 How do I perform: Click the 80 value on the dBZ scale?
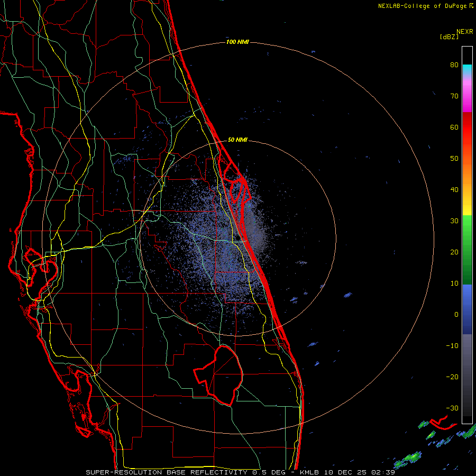(x=454, y=65)
